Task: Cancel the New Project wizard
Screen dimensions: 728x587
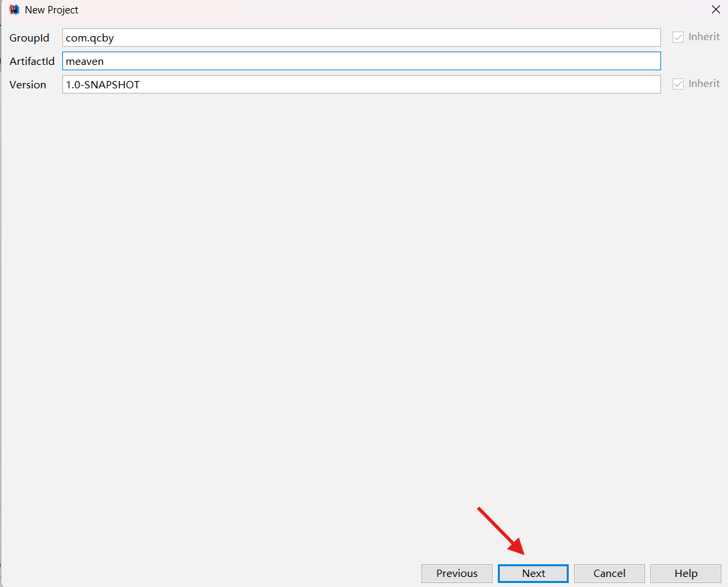Action: tap(609, 574)
